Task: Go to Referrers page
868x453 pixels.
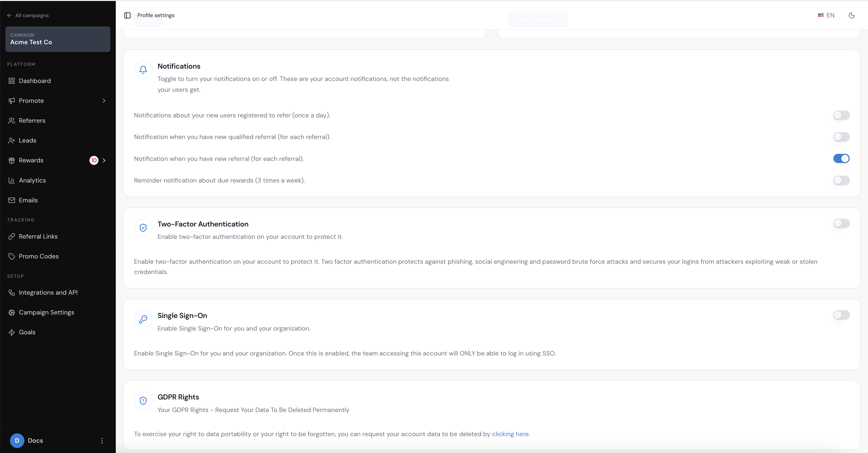Action: pyautogui.click(x=58, y=121)
